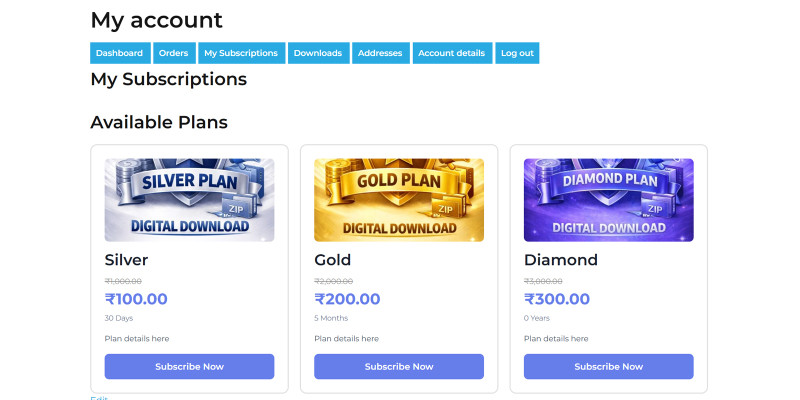Click the Log out tab

pyautogui.click(x=517, y=53)
